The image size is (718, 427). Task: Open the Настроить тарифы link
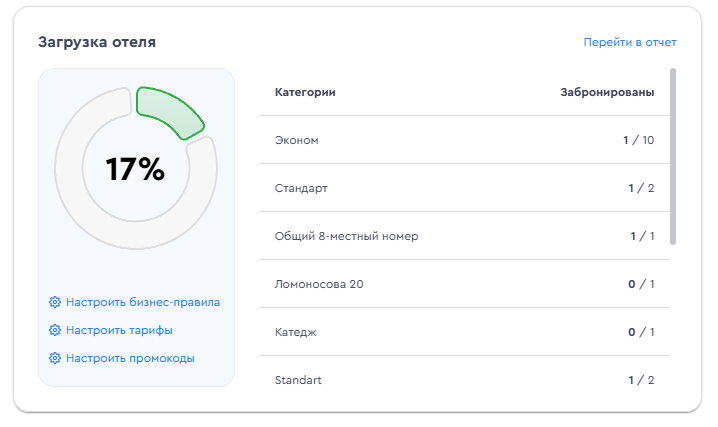click(119, 330)
